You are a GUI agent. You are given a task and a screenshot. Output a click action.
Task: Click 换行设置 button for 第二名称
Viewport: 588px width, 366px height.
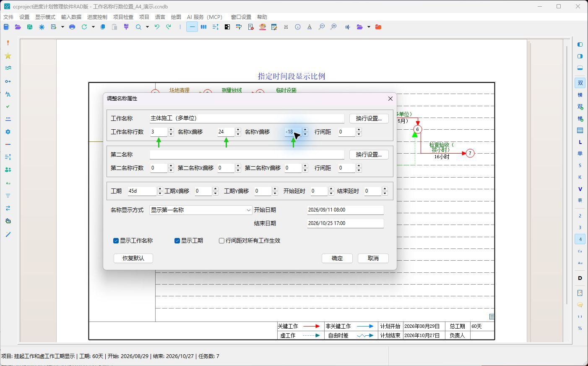(369, 154)
